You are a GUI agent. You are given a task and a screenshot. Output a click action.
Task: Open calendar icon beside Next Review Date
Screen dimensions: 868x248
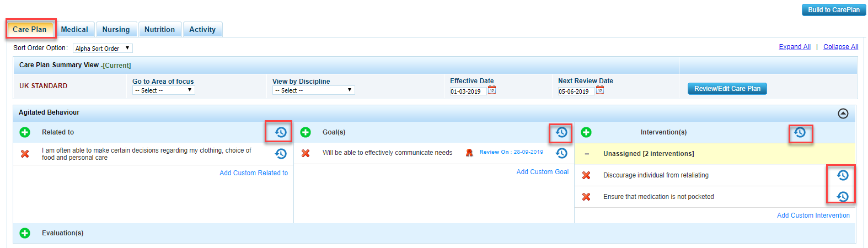(600, 90)
